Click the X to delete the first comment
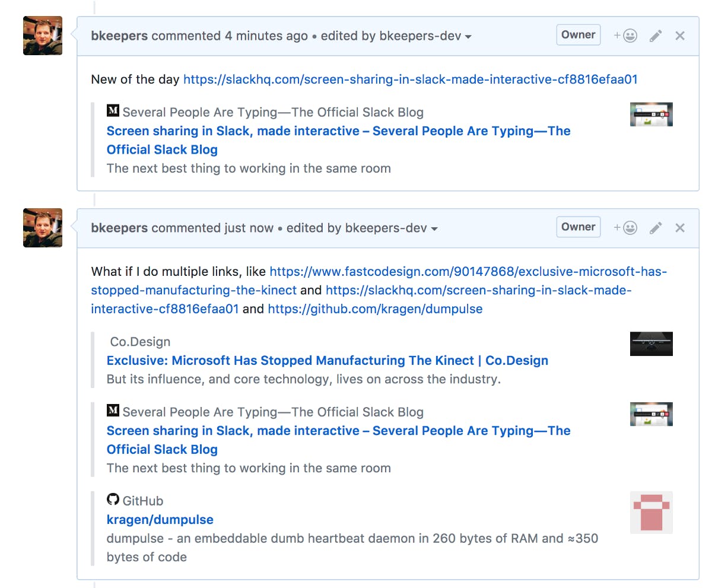The width and height of the screenshot is (712, 588). (x=679, y=35)
